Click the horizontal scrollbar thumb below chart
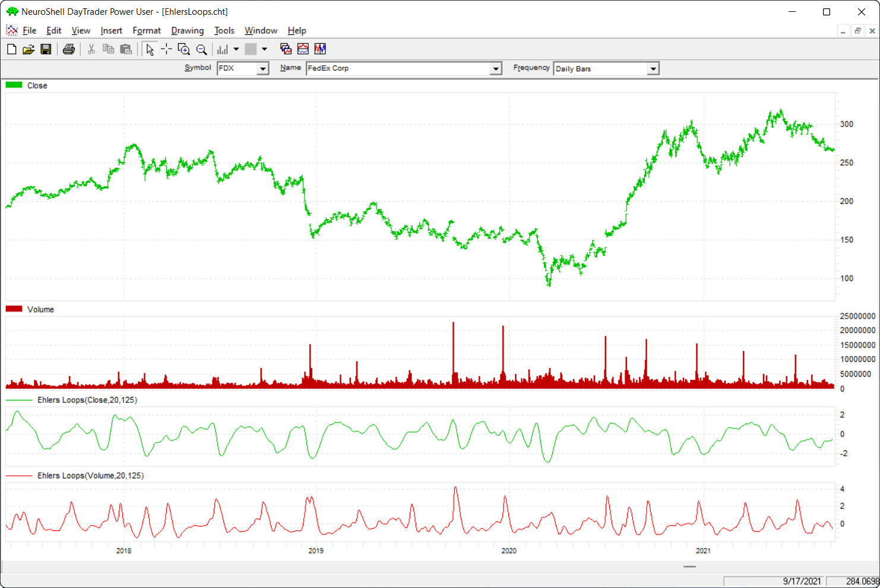880x588 pixels. tap(689, 567)
